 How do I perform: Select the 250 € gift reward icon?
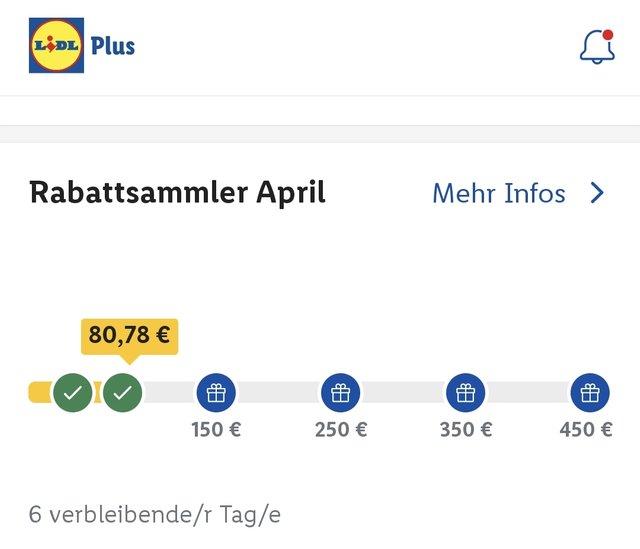[341, 393]
